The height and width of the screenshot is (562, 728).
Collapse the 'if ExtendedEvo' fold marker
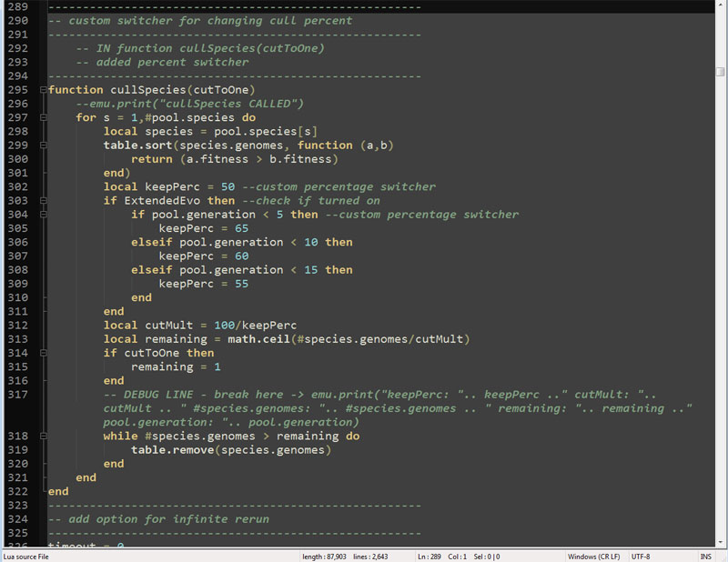point(43,201)
